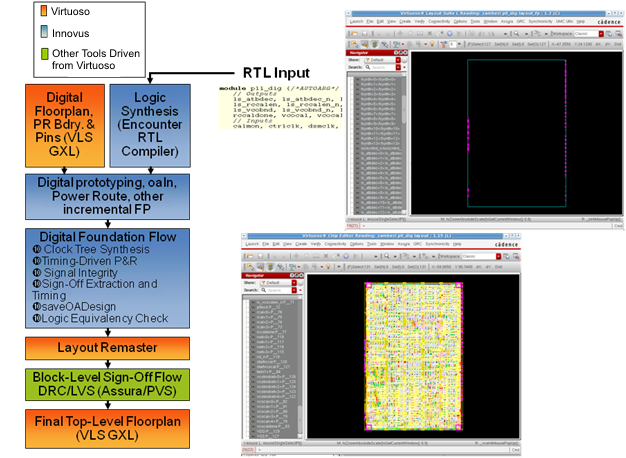Open Verify menu in Chip Editor window
The width and height of the screenshot is (626, 458).
coord(316,244)
